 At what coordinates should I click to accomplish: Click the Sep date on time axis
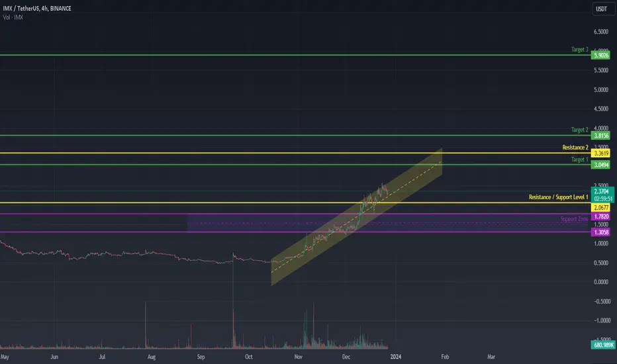coord(201,357)
